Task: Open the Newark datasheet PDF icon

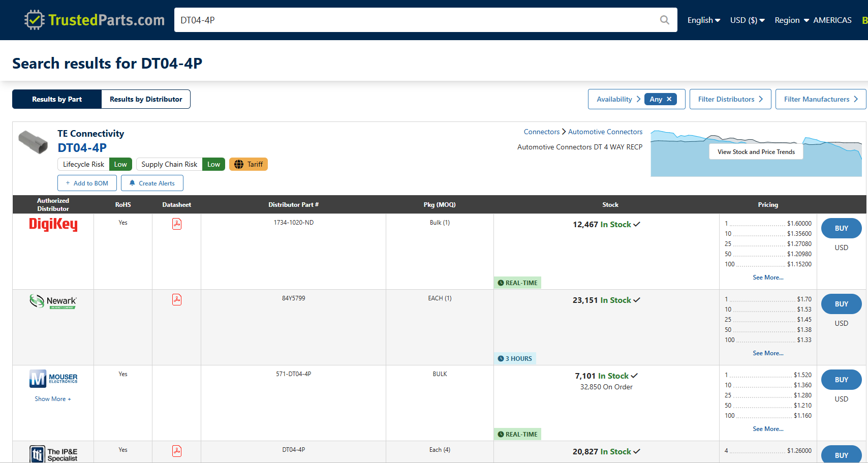Action: [x=177, y=299]
